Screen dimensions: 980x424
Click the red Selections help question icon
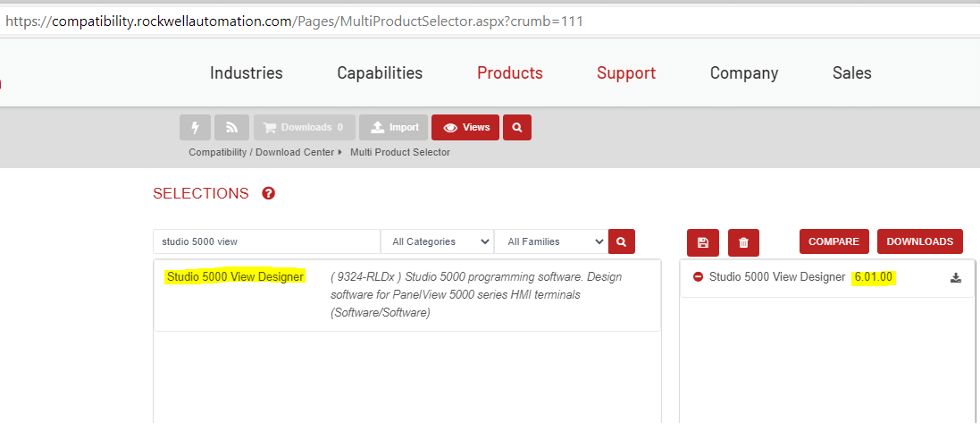pyautogui.click(x=269, y=193)
